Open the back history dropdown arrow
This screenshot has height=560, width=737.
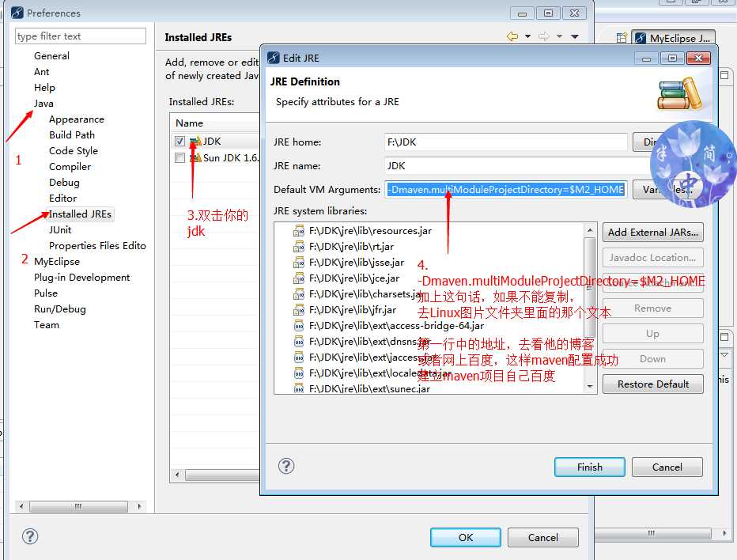(x=527, y=36)
